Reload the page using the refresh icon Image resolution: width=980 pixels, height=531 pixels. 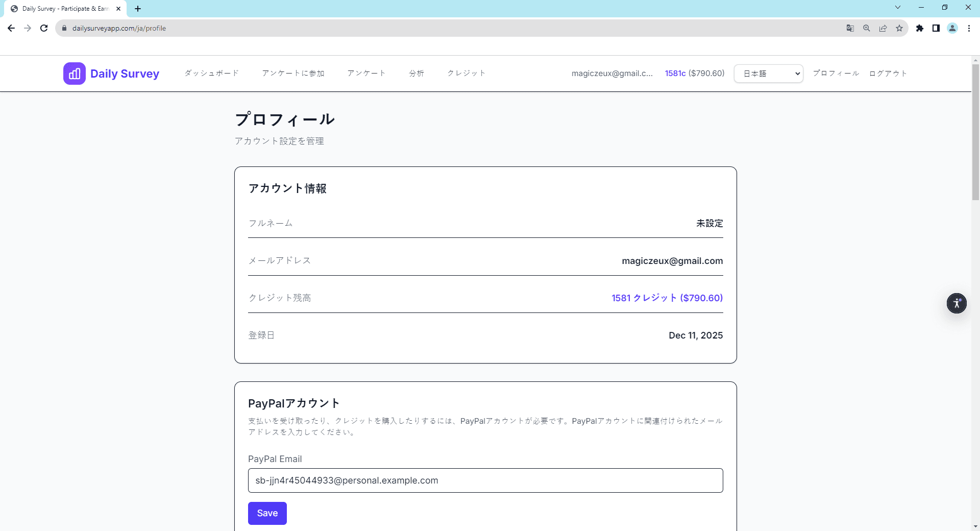click(x=44, y=28)
